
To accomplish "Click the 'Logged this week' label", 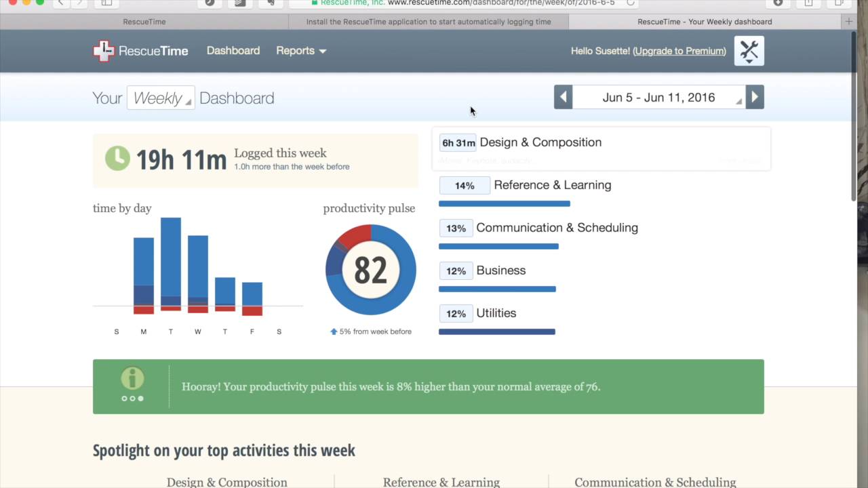I will [280, 153].
